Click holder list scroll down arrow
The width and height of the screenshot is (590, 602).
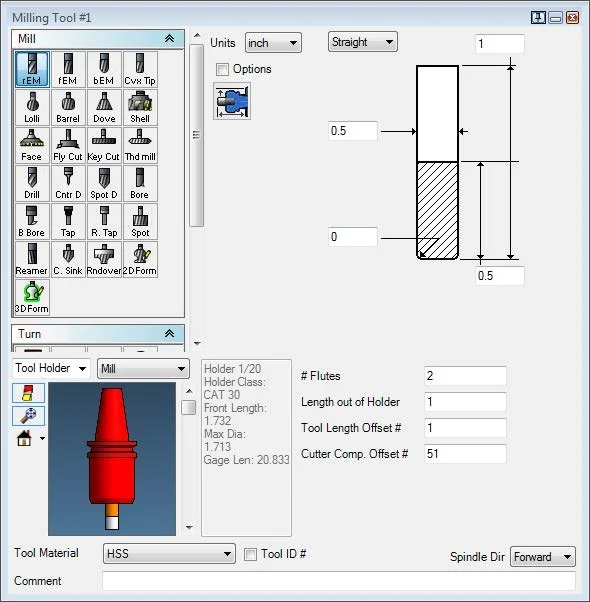[x=189, y=527]
